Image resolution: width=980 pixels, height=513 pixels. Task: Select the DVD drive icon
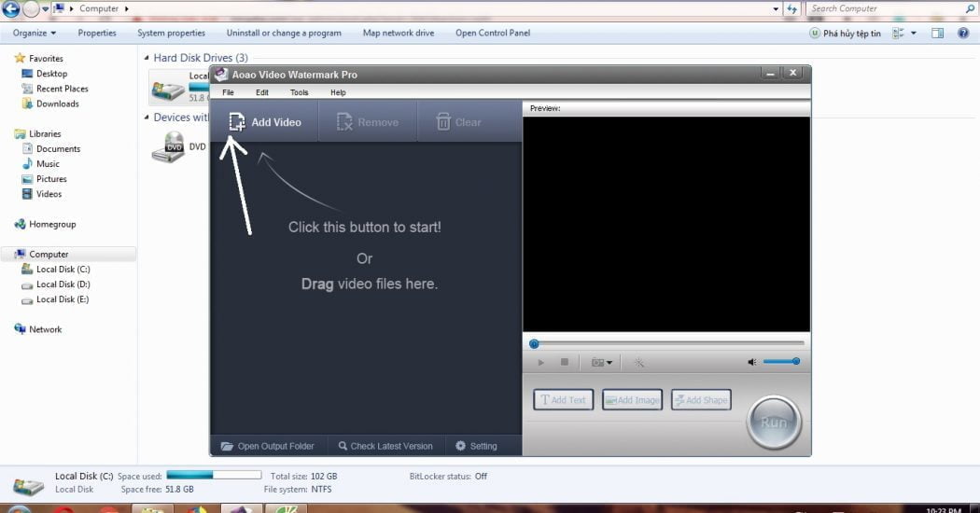pyautogui.click(x=168, y=146)
